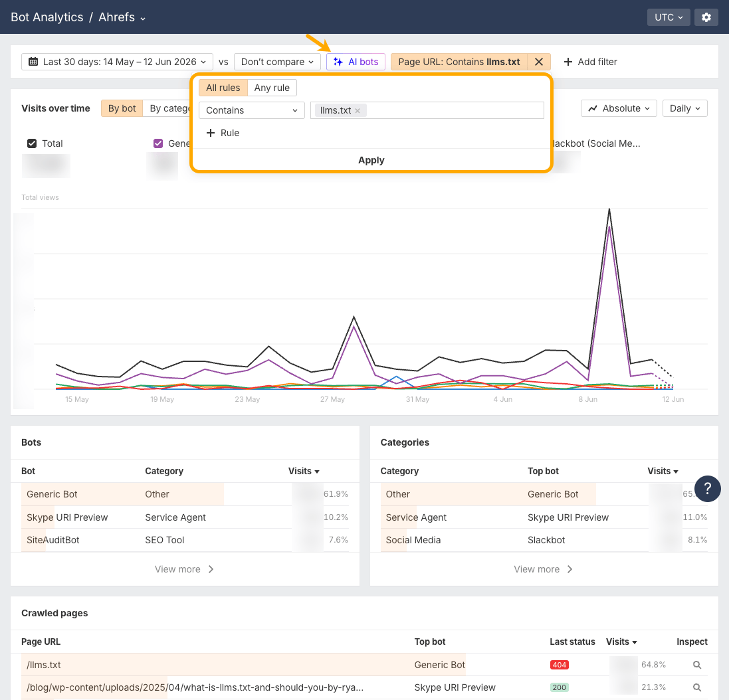
Task: Select the Any rule option
Action: point(272,88)
